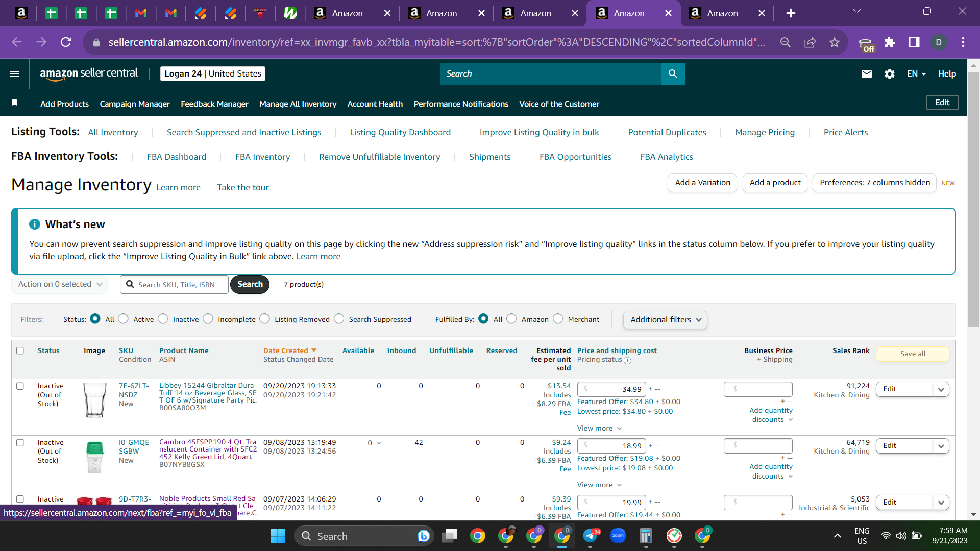Open Voice of the Customer menu item
This screenshot has width=980, height=551.
tap(559, 104)
